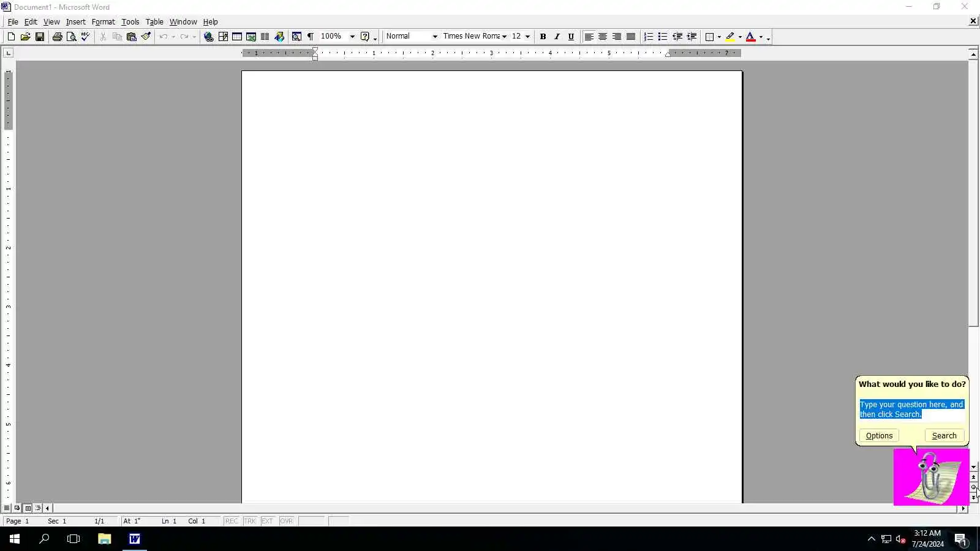Increase the paragraph indent

[692, 37]
